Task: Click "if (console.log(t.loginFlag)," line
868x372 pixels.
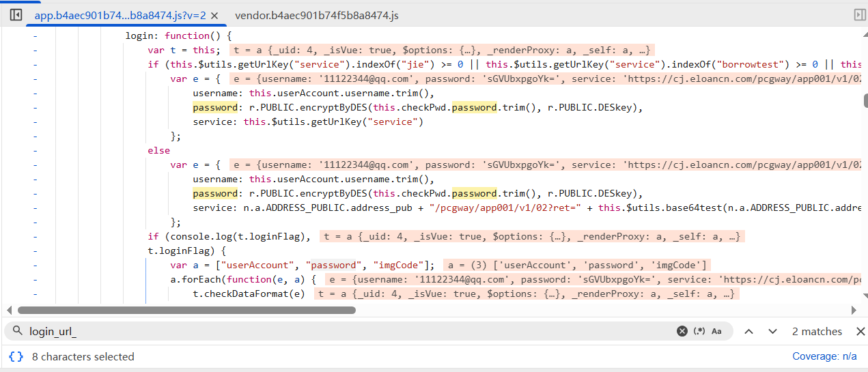Action: point(229,236)
